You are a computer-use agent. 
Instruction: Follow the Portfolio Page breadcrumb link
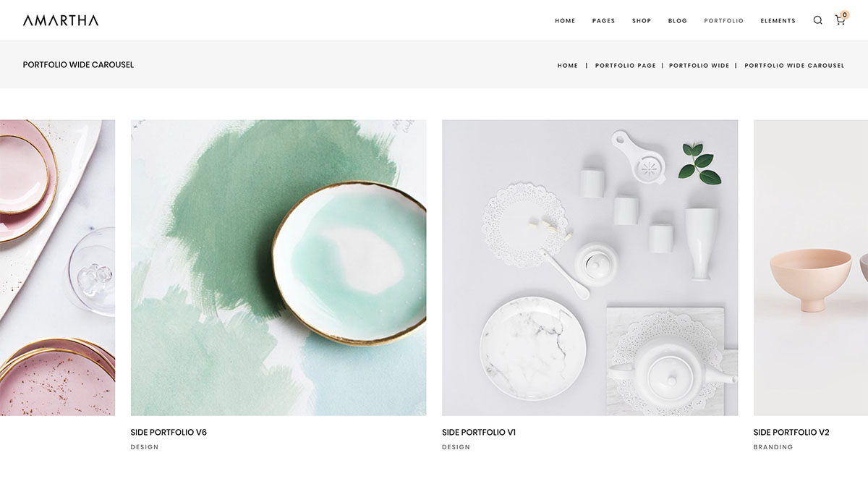click(x=626, y=65)
